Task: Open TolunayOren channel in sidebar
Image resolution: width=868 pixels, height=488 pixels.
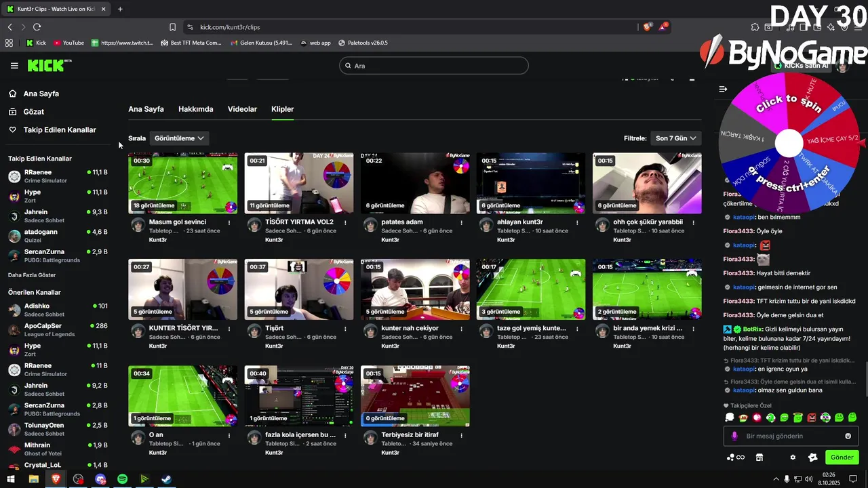Action: pos(58,429)
